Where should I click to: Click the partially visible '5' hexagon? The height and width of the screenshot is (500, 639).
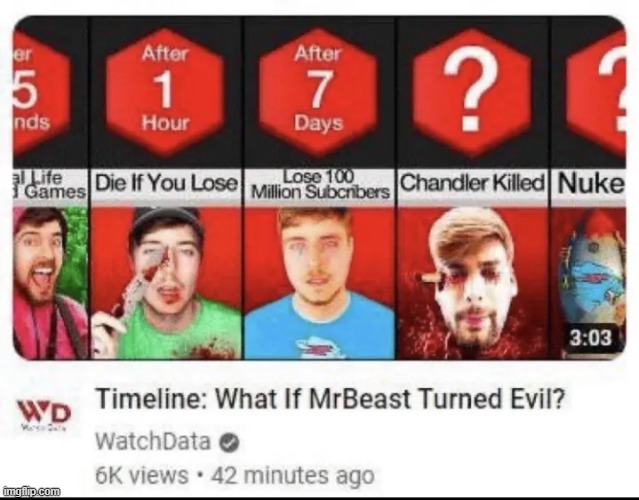[42, 90]
